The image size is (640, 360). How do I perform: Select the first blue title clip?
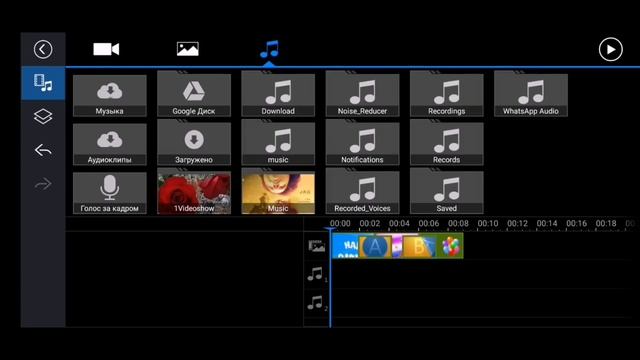point(346,246)
